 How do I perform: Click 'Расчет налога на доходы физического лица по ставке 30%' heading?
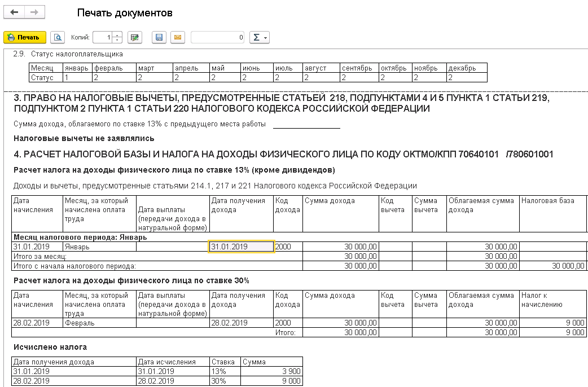coord(131,280)
